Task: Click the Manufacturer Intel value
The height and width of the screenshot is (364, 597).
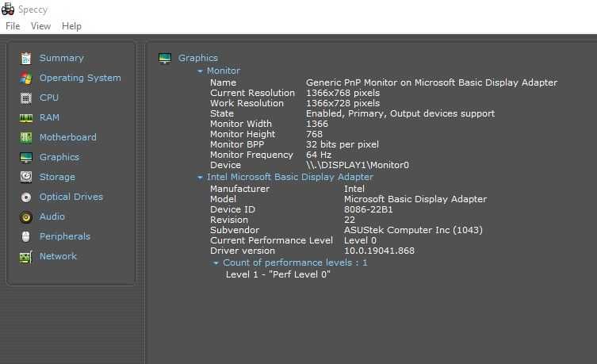Action: [x=354, y=189]
